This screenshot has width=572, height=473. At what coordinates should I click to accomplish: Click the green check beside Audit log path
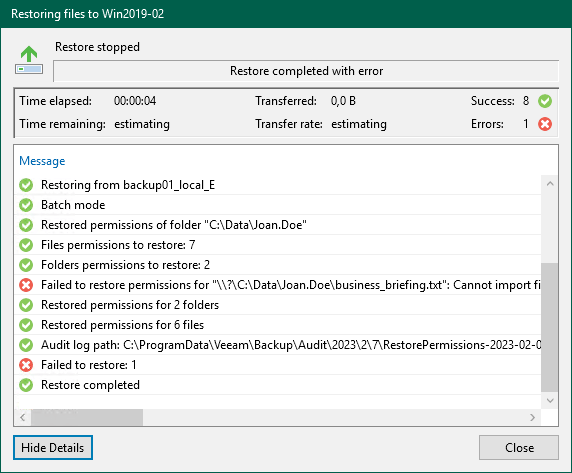(26, 345)
